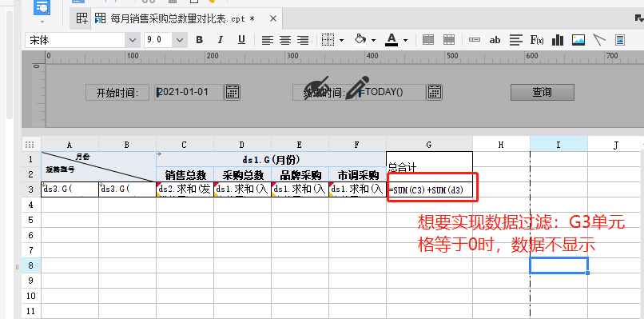Select row 3 header

pos(31,189)
